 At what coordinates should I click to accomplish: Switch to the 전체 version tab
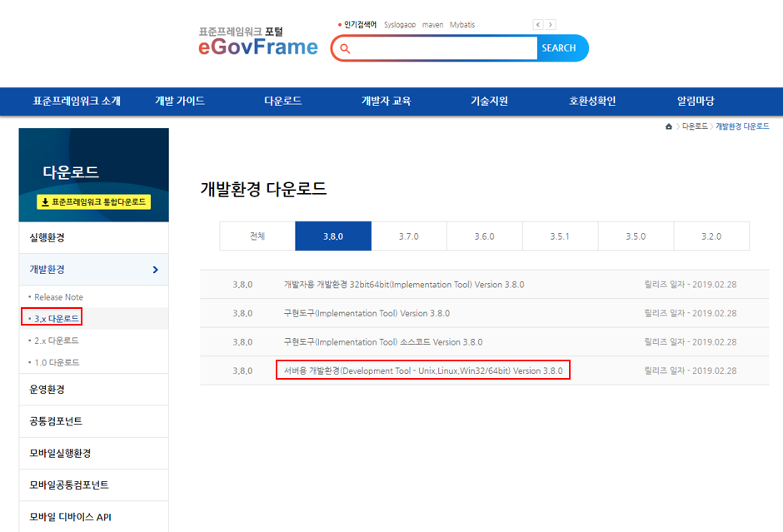coord(257,236)
